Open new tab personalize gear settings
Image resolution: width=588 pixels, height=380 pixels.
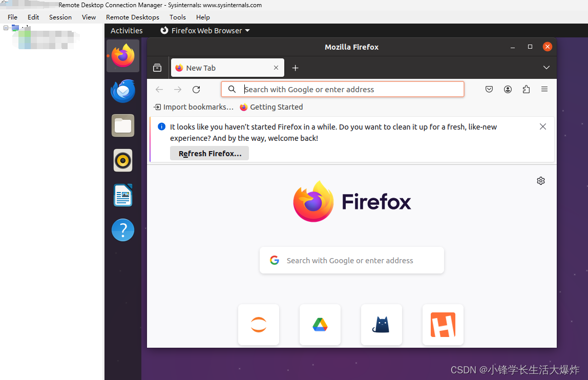(x=541, y=181)
